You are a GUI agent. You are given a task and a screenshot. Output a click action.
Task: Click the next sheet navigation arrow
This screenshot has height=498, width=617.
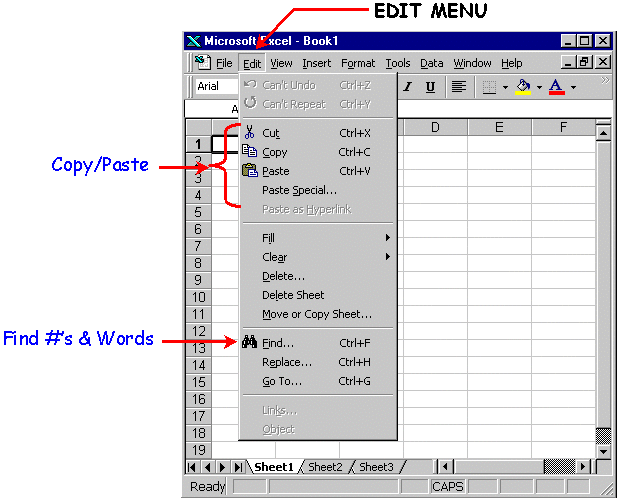[223, 467]
